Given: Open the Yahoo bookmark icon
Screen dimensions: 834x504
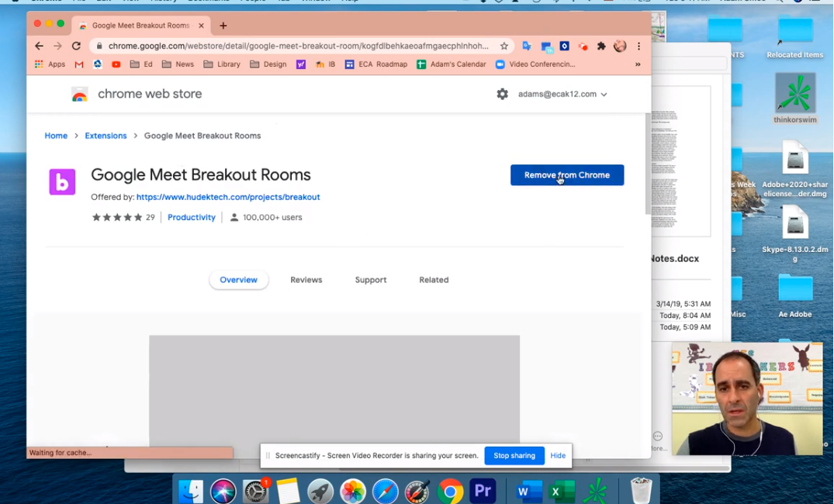Looking at the screenshot, I should pos(300,64).
